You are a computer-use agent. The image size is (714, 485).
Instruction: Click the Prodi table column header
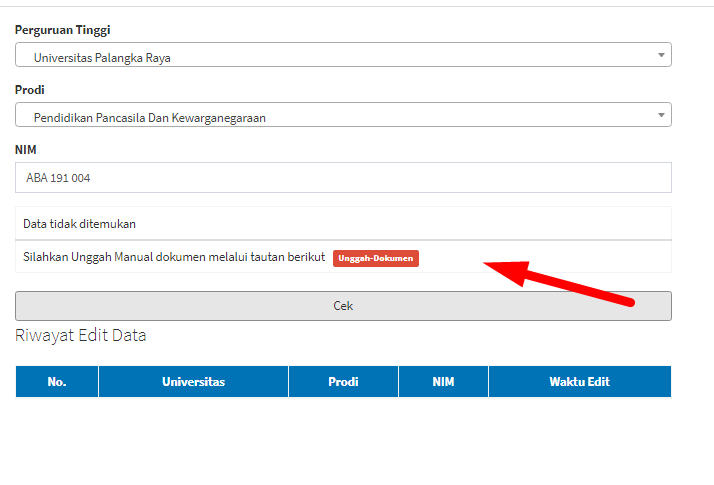tap(343, 382)
